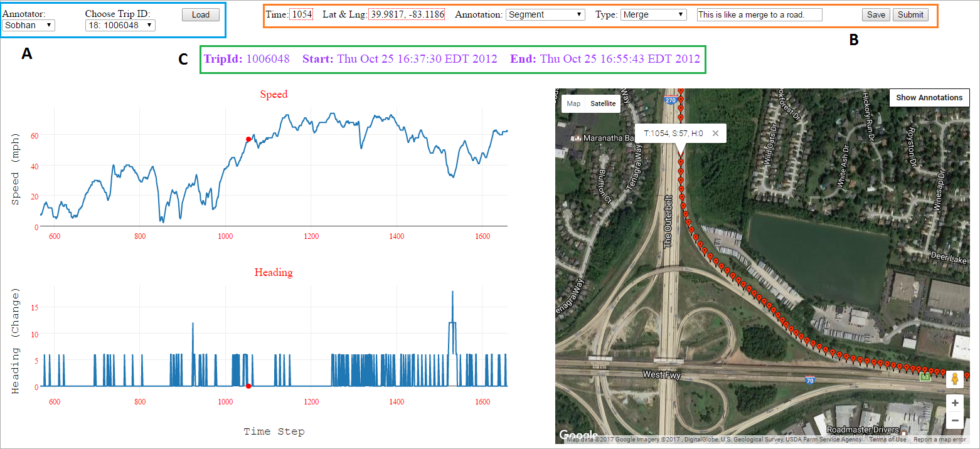This screenshot has width=980, height=449.
Task: Click the TripId 1006048 header text
Action: [x=247, y=59]
